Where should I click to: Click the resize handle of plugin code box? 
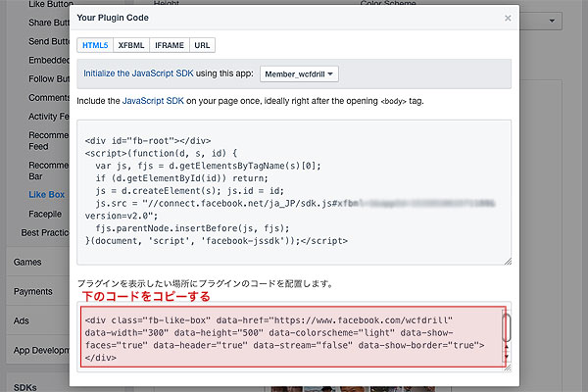click(x=508, y=368)
